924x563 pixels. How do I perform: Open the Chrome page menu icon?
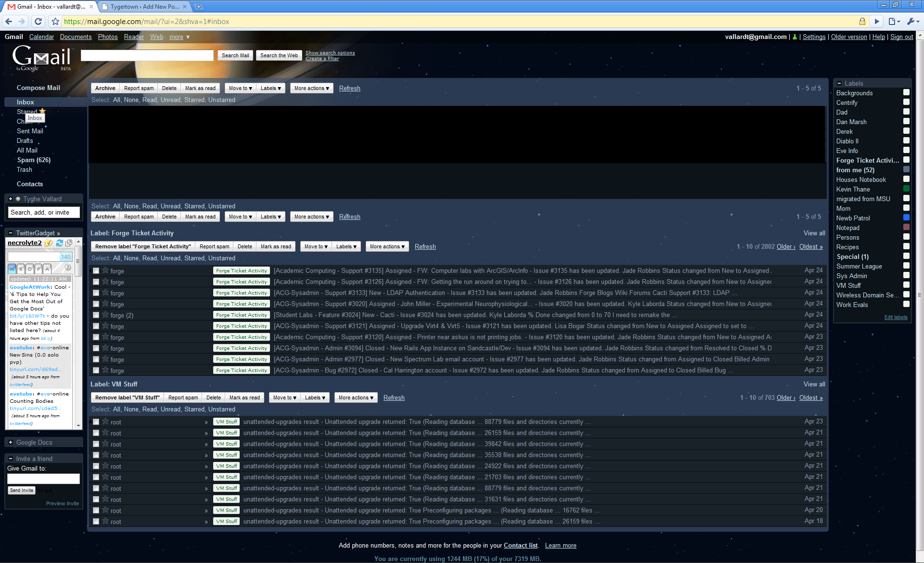894,21
